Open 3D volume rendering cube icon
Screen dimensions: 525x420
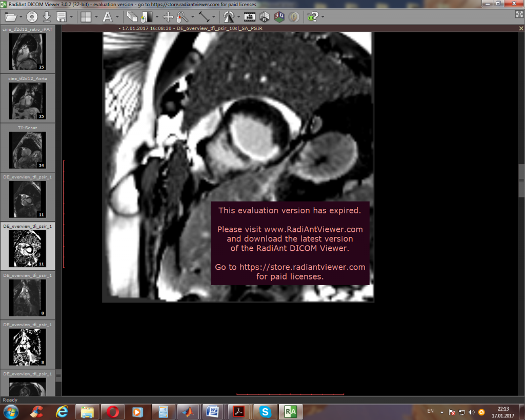pos(279,17)
